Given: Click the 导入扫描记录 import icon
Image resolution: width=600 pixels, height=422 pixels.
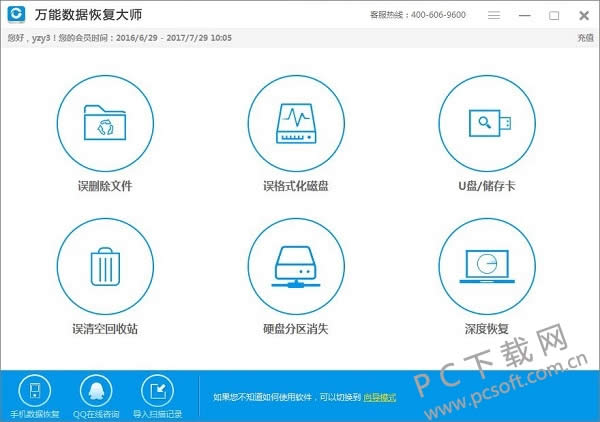Looking at the screenshot, I should 157,391.
